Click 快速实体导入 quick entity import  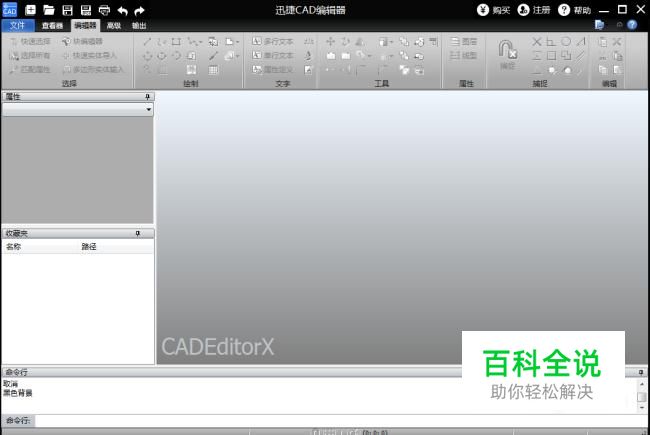90,55
